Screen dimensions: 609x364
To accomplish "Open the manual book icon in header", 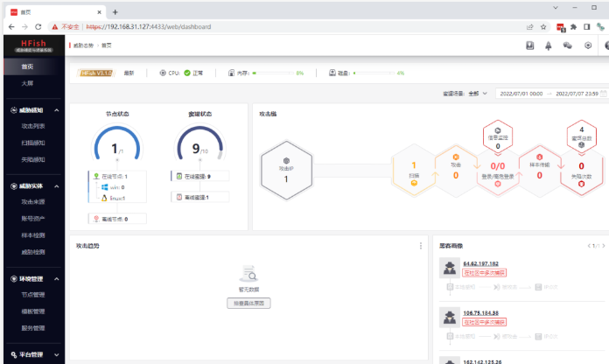I will [529, 45].
